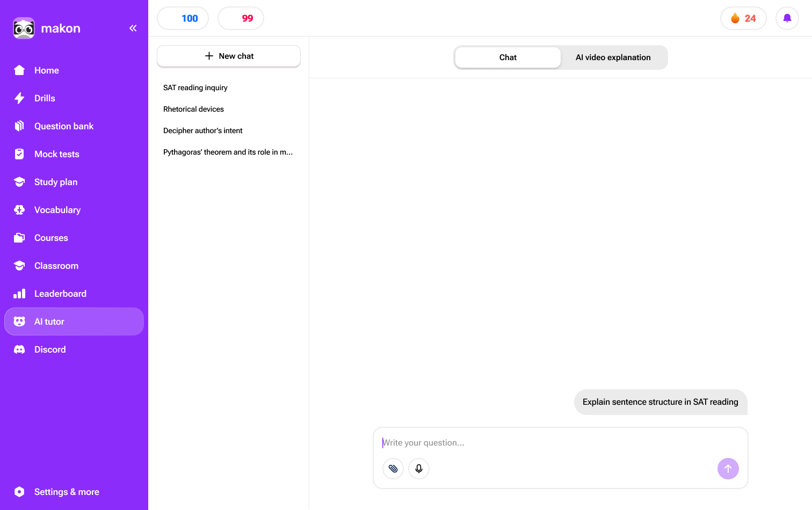Select the Chat tab
This screenshot has height=510, width=812.
point(508,57)
